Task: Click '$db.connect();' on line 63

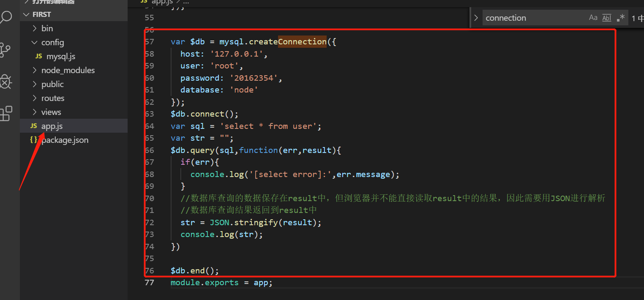Action: (x=205, y=114)
